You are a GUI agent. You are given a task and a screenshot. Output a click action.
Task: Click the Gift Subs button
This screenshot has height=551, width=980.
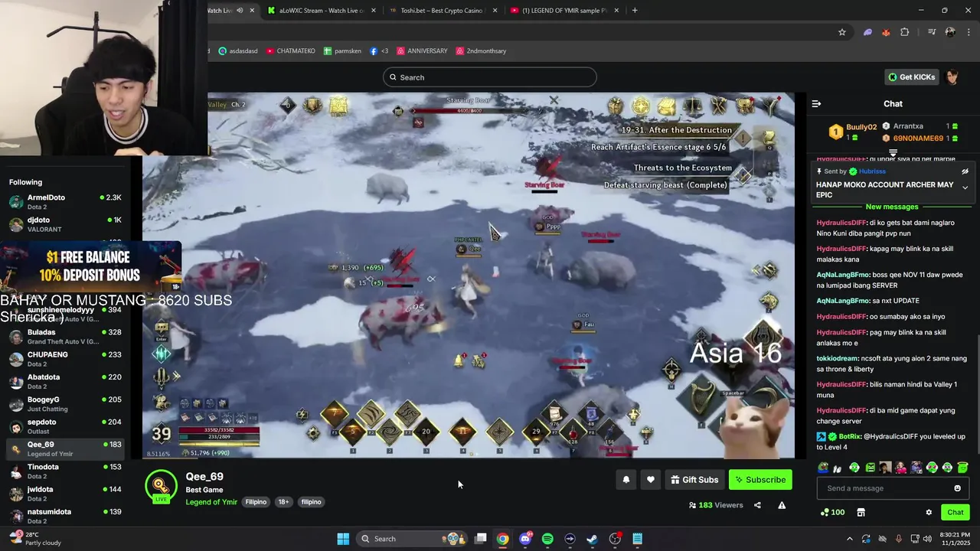(694, 480)
